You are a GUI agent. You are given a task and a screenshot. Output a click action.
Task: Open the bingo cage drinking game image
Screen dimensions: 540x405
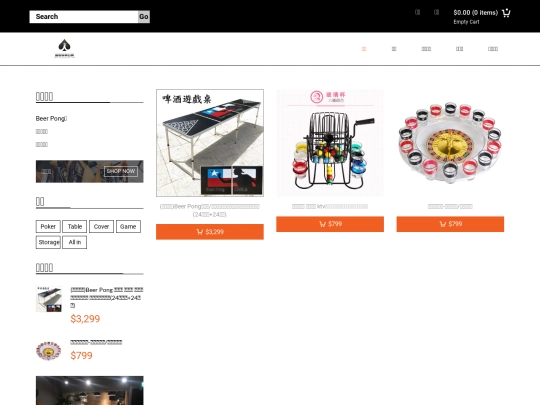click(x=330, y=143)
